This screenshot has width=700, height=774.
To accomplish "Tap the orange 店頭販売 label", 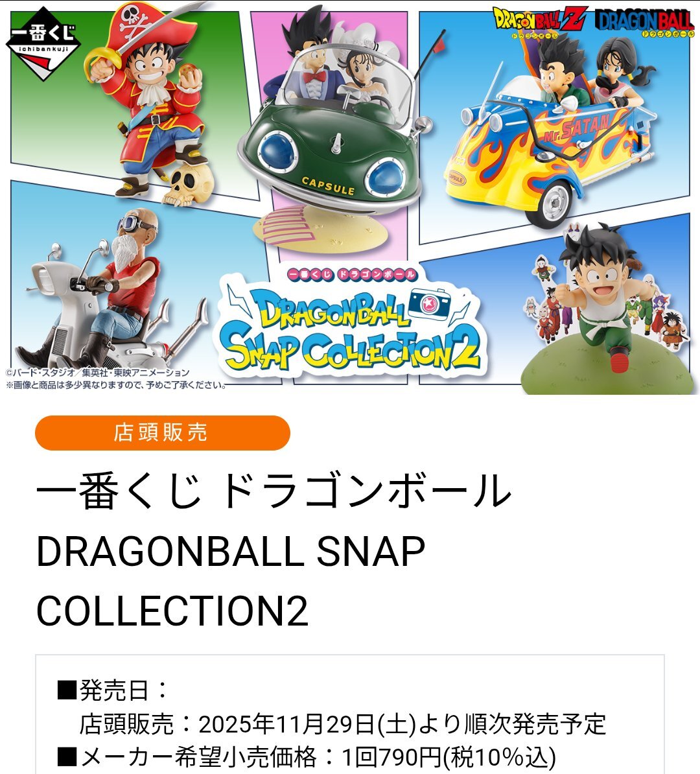I will (x=163, y=433).
